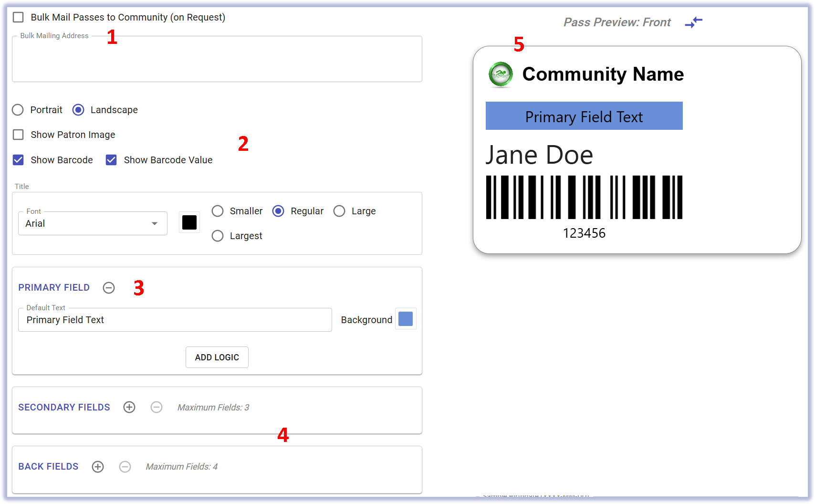
Task: Choose the Largest title size
Action: coord(218,236)
